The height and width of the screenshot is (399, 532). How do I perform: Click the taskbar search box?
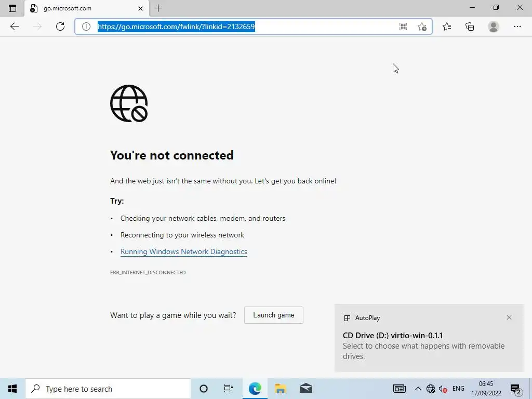108,389
